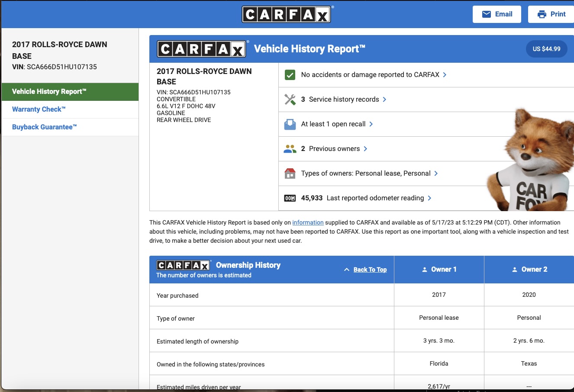
Task: Expand Previous owners chevron
Action: 365,149
